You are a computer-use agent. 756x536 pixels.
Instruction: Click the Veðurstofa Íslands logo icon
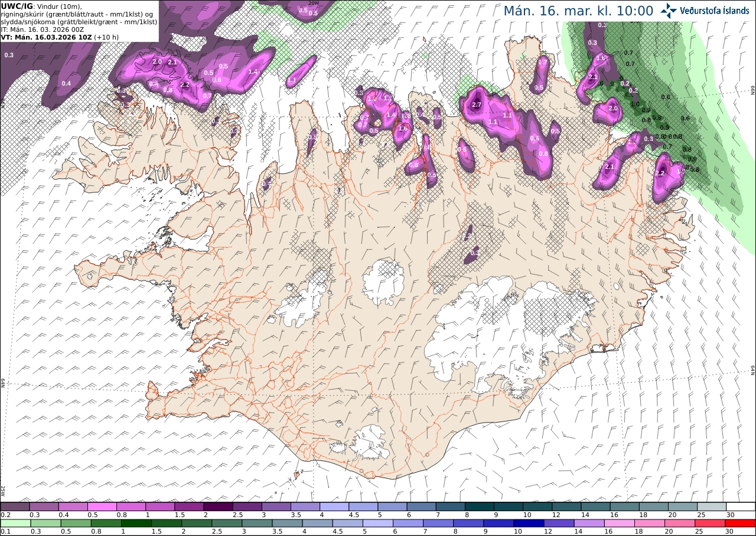point(669,11)
